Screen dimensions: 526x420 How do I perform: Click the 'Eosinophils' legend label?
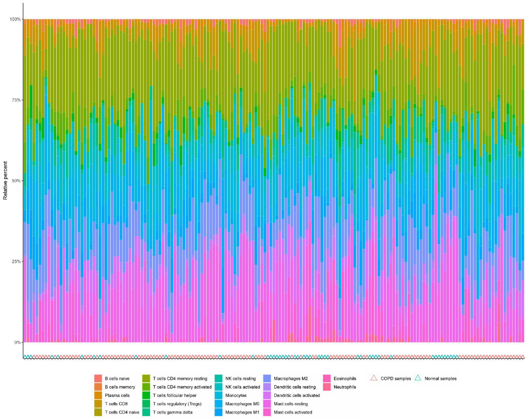(345, 379)
